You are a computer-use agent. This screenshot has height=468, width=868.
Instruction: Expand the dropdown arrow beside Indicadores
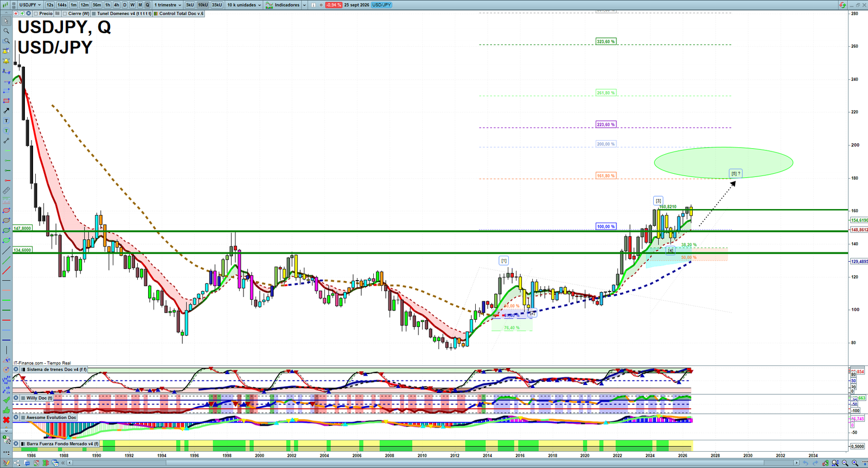tap(304, 5)
